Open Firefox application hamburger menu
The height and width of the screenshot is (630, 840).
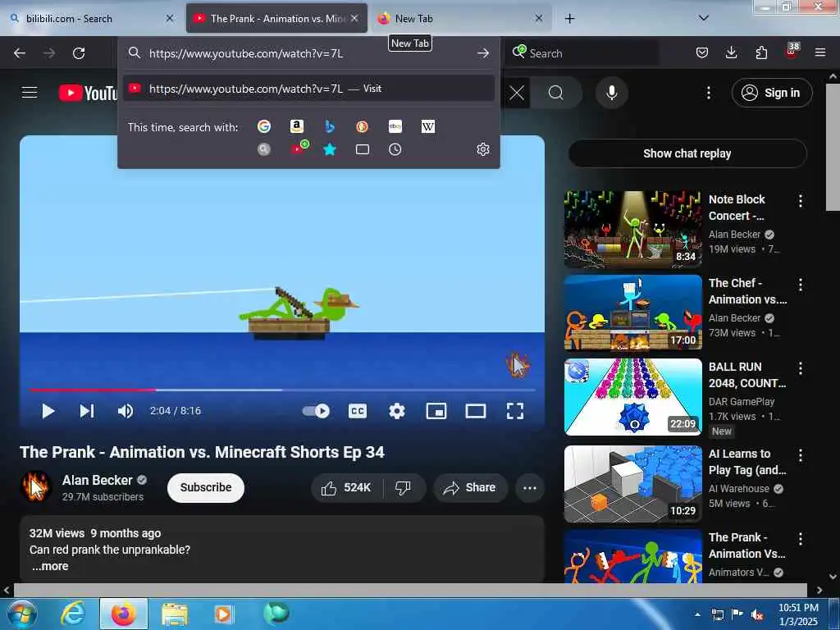click(820, 52)
